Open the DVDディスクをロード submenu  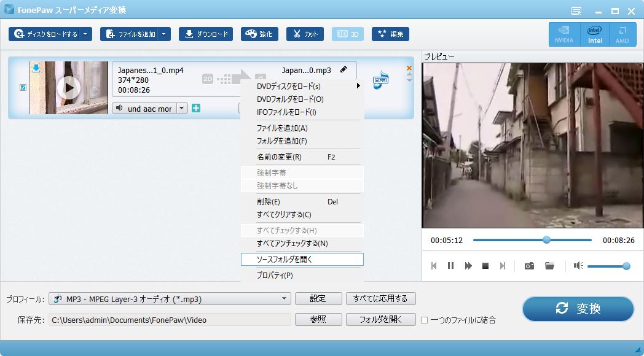(302, 86)
